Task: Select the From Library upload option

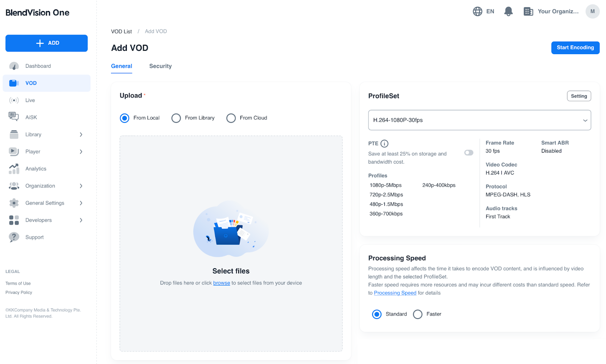Action: click(x=176, y=118)
